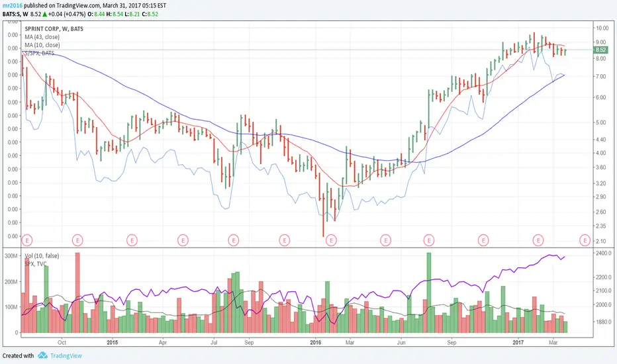Click the Jun date label on time axis

point(401,342)
